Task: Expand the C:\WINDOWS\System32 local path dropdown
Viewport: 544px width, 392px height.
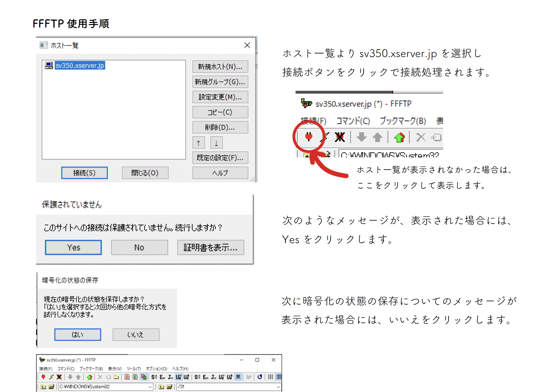Action: coord(150,387)
